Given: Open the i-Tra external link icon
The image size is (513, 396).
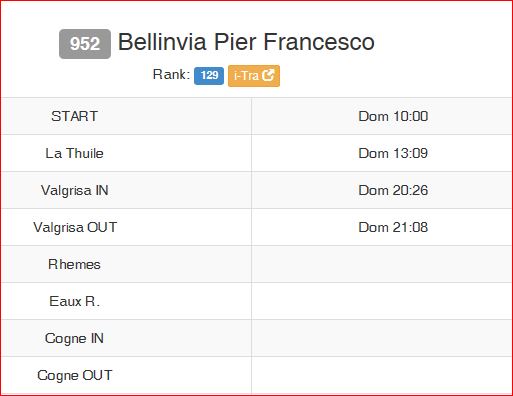Looking at the screenshot, I should 268,75.
